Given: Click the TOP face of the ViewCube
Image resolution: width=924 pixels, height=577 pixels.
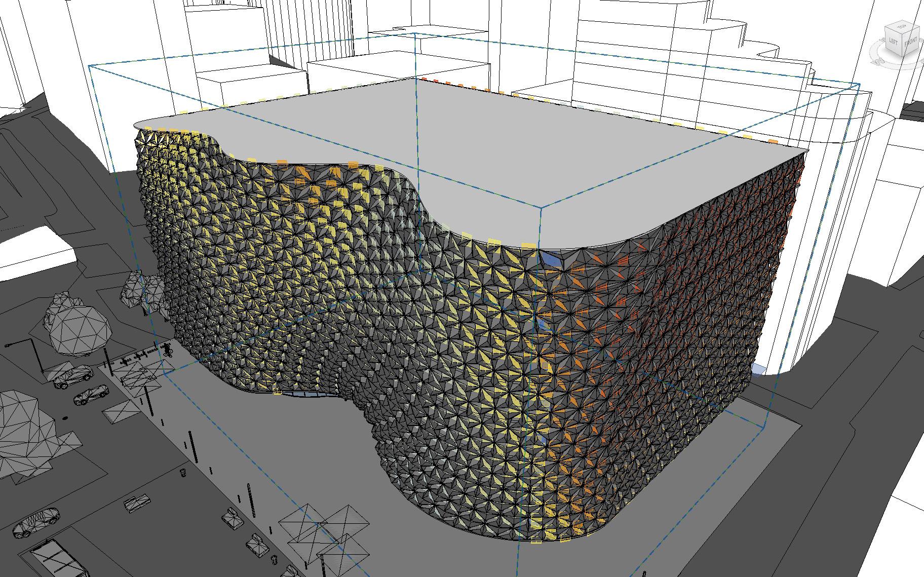Looking at the screenshot, I should click(x=902, y=26).
